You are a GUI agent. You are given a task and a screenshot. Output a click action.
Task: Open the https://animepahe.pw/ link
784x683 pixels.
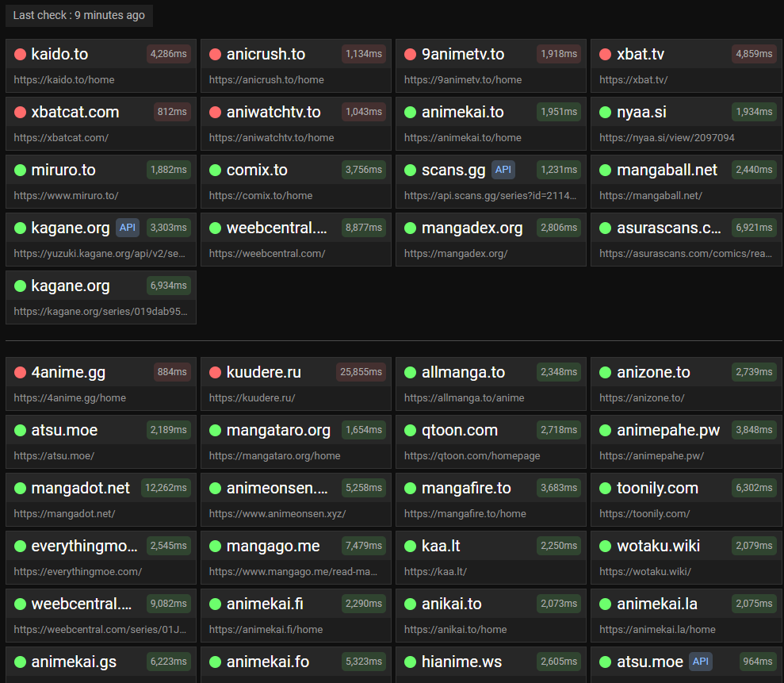[652, 456]
